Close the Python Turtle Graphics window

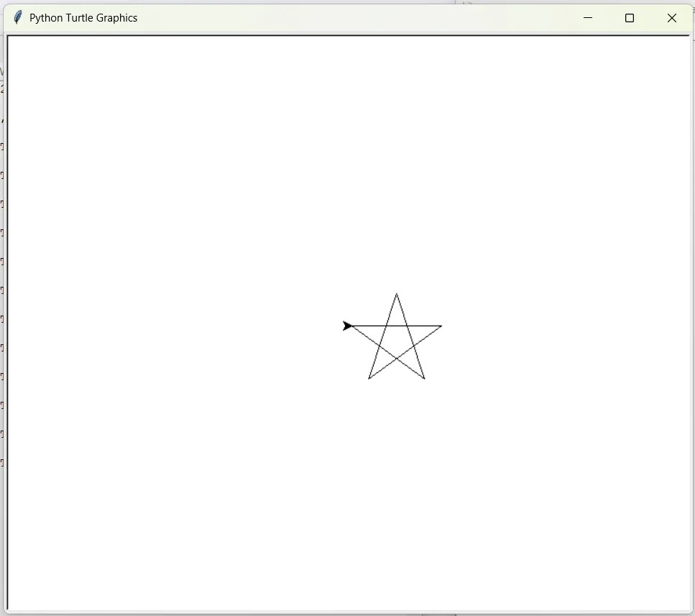671,18
